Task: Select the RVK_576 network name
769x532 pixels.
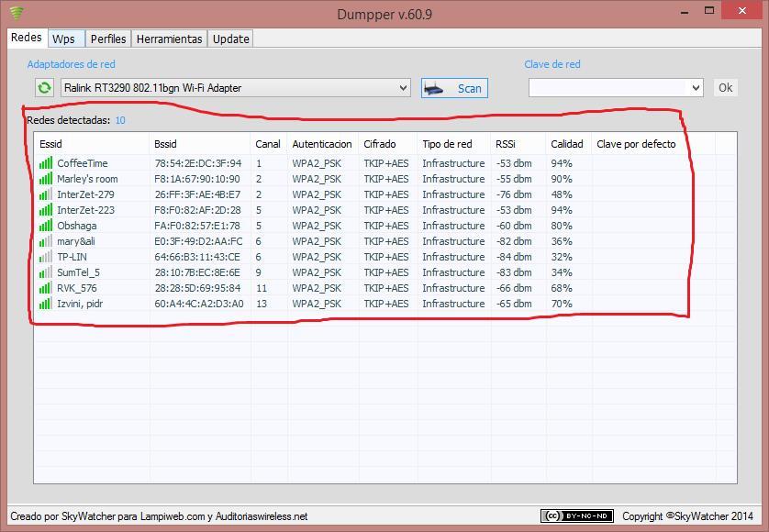Action: [x=77, y=288]
